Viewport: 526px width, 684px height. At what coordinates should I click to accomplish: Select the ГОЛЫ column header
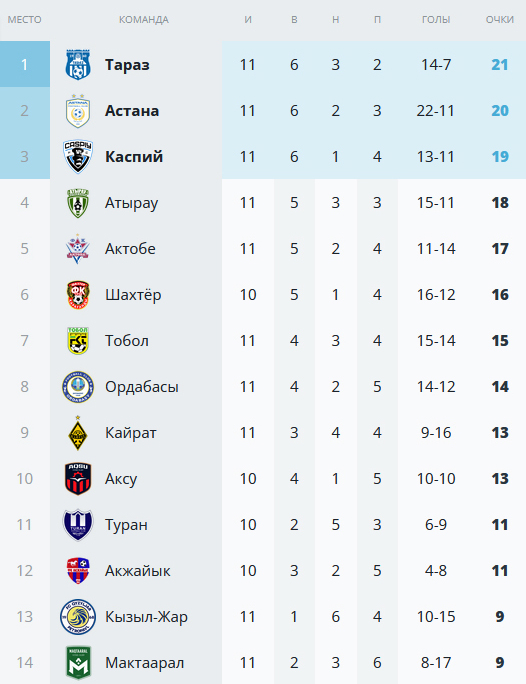[436, 20]
